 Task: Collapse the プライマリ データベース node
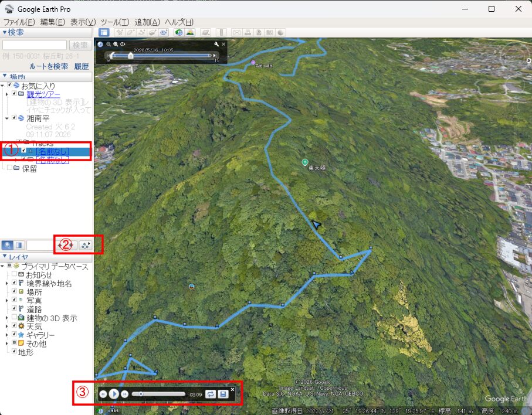[3, 266]
